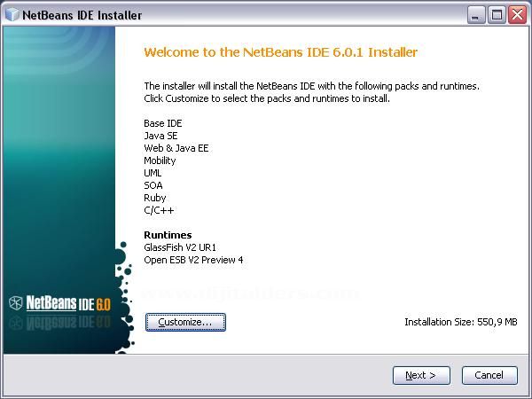Click the 'UML' pack entry
Image resolution: width=532 pixels, height=399 pixels.
[153, 173]
